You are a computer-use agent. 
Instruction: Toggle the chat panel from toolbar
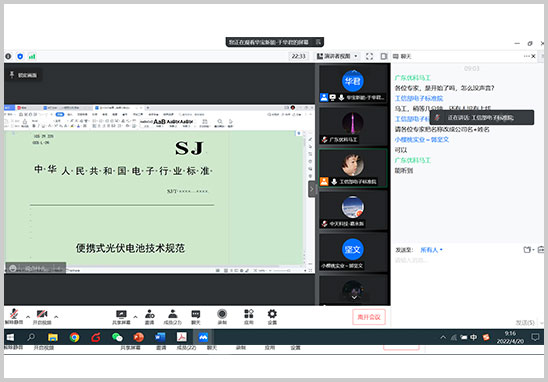pos(196,317)
